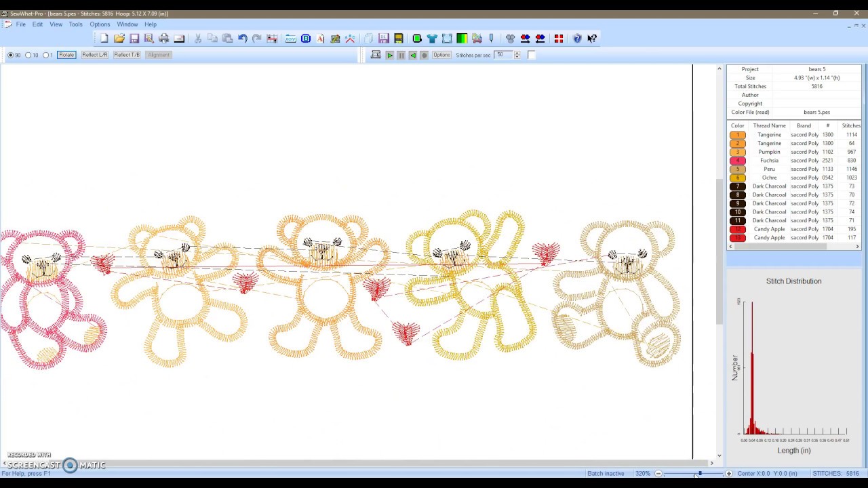Open the Options menu
Image resolution: width=868 pixels, height=488 pixels.
point(100,24)
